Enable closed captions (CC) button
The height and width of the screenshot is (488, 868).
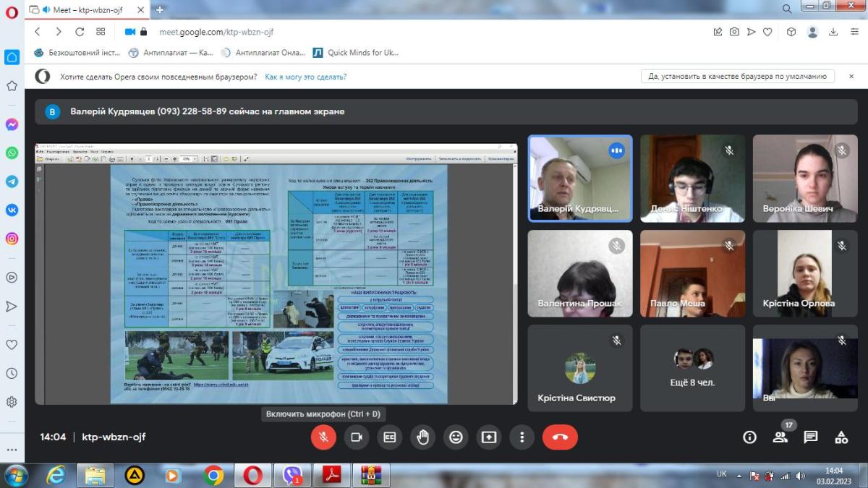390,437
